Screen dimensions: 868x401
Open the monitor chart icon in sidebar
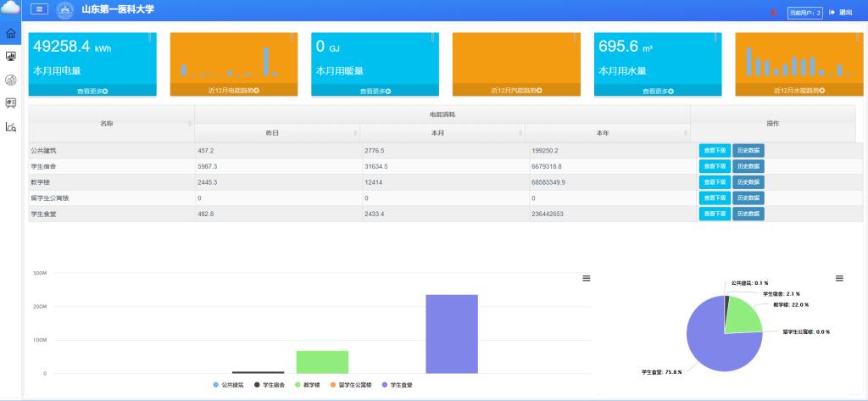point(11,57)
